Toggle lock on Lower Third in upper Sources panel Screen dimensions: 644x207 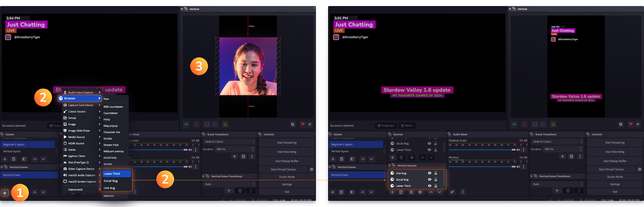(x=436, y=150)
